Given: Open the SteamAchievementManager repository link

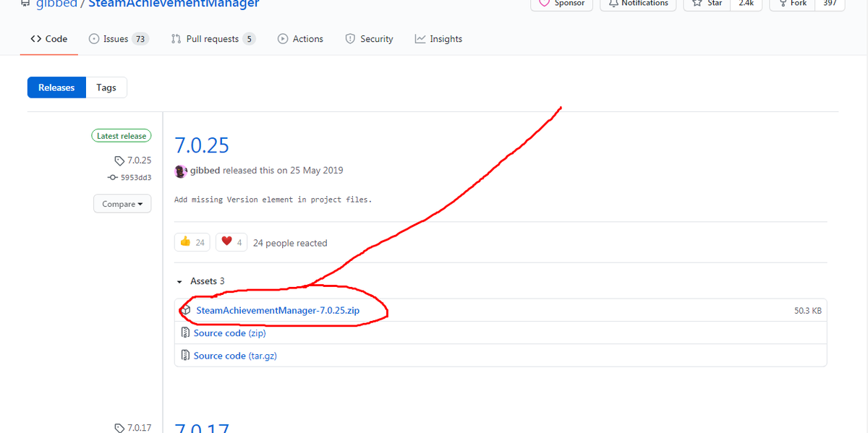Looking at the screenshot, I should pyautogui.click(x=174, y=4).
